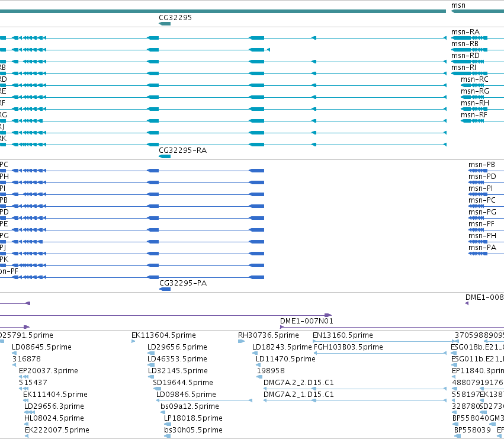Select the msn-PC protein label
The image size is (504, 439).
pos(482,200)
